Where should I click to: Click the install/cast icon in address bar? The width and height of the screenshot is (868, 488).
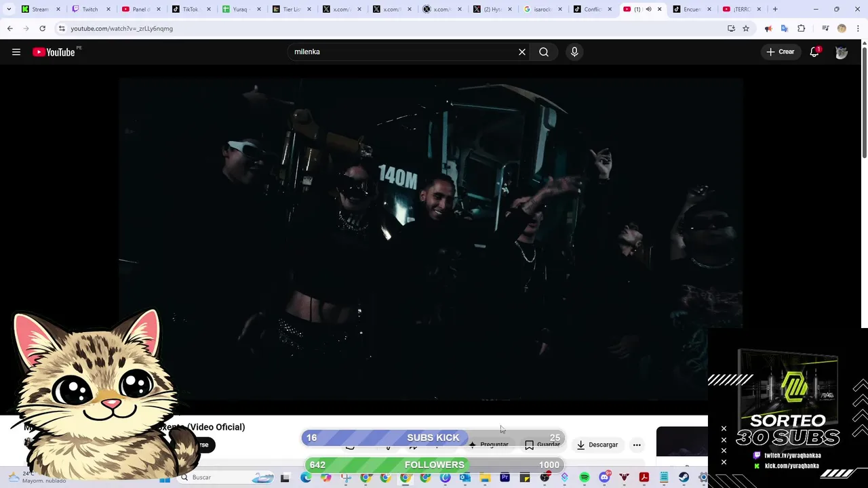coord(731,28)
